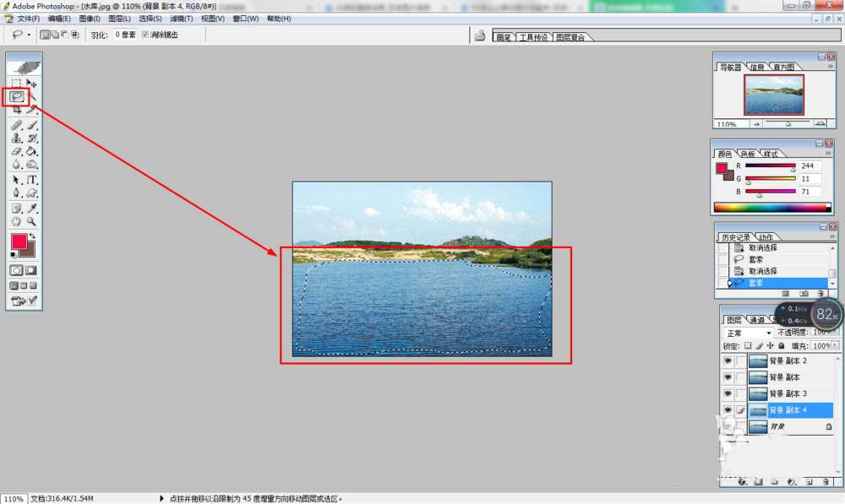Select the Rectangular Marquee tool
The image size is (845, 504).
pyautogui.click(x=16, y=84)
